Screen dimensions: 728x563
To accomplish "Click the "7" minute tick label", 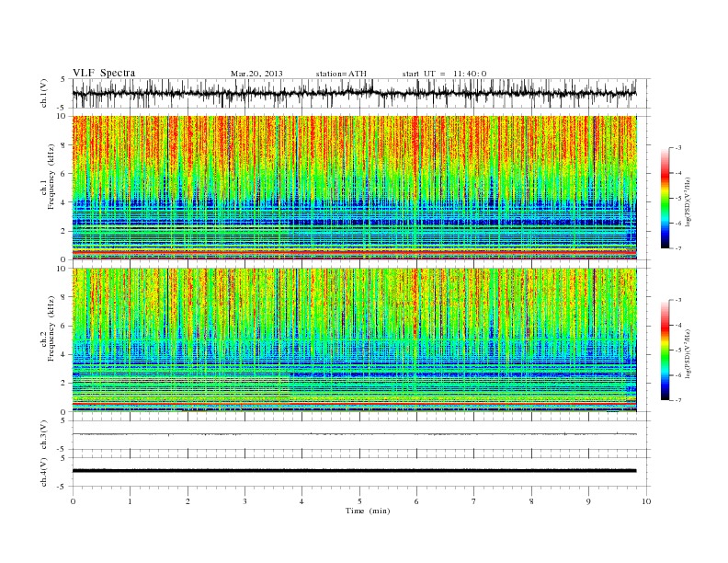I will 474,501.
